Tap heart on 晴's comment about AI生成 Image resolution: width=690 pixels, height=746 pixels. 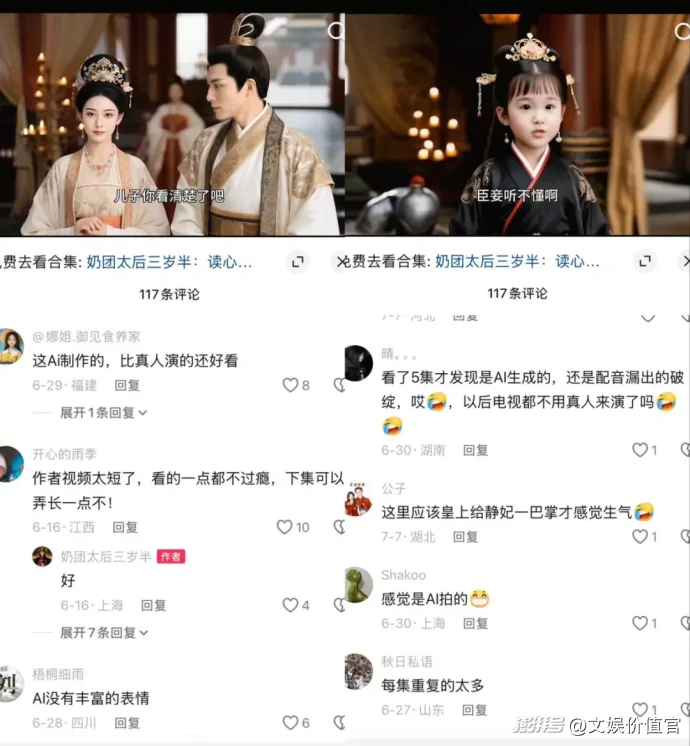tap(640, 450)
